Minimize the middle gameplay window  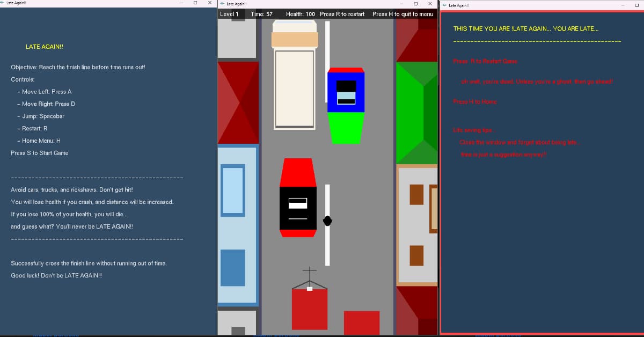coord(402,4)
